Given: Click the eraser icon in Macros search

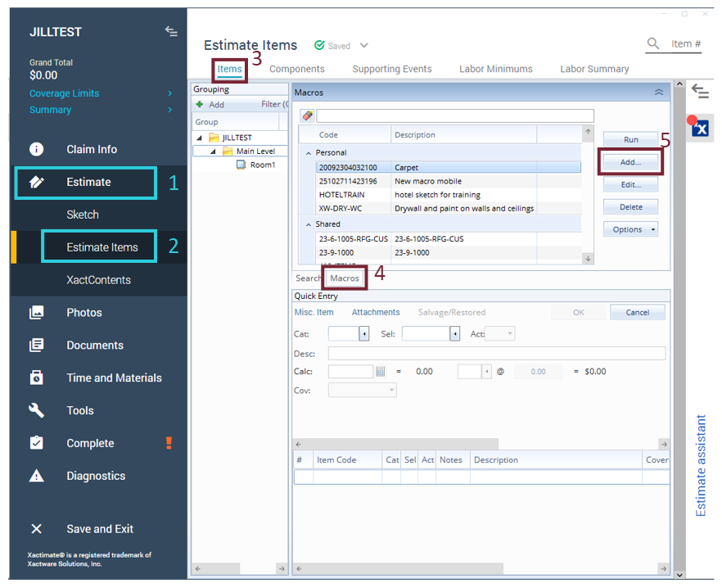Looking at the screenshot, I should click(307, 116).
